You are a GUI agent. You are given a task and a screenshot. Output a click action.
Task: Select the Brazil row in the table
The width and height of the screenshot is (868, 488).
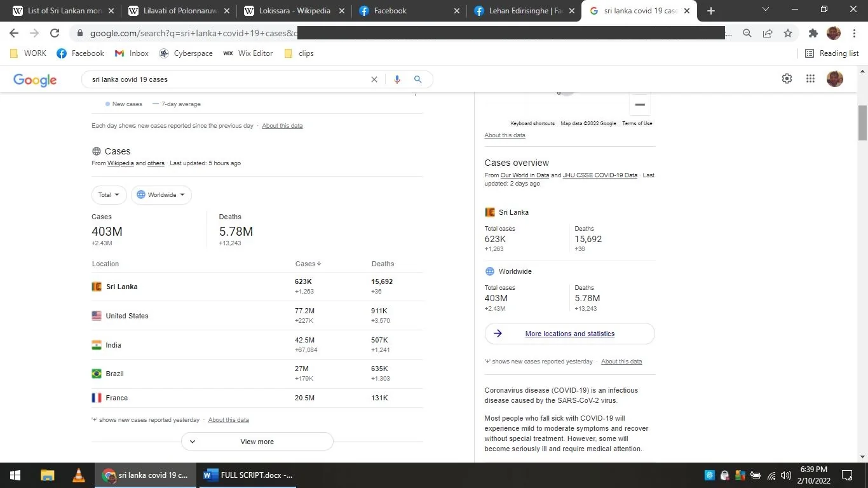(x=257, y=374)
